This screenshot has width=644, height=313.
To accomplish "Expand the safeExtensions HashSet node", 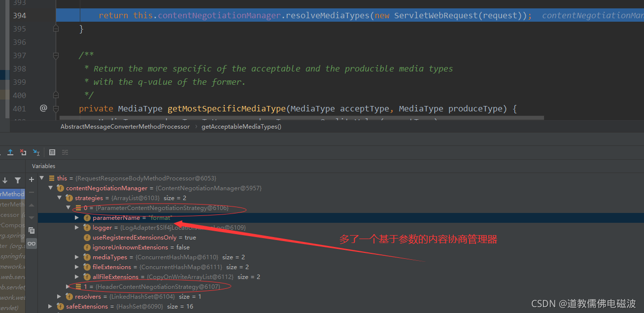I will [x=51, y=306].
